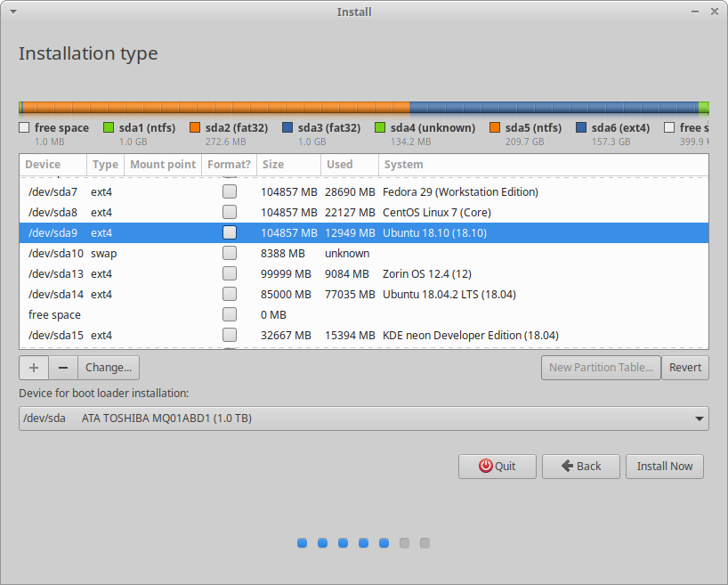
Task: Enable formatting for /dev/sda7
Action: [x=230, y=191]
